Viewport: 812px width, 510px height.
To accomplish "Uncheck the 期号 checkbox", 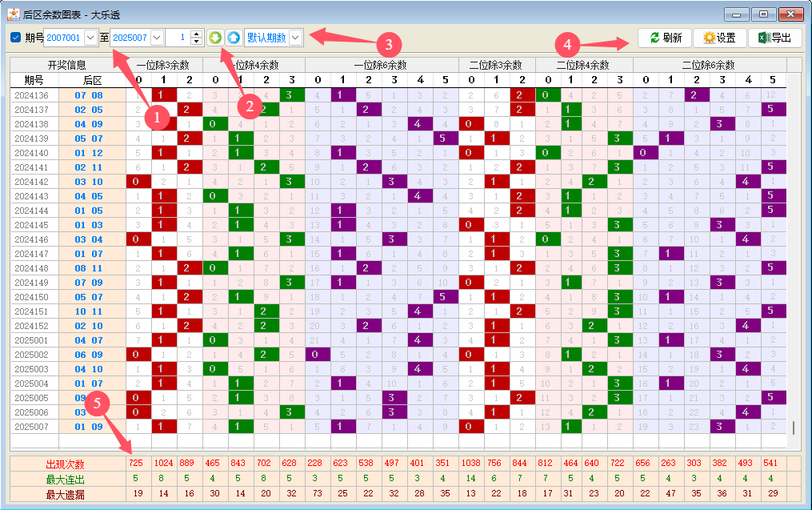I will (x=16, y=38).
